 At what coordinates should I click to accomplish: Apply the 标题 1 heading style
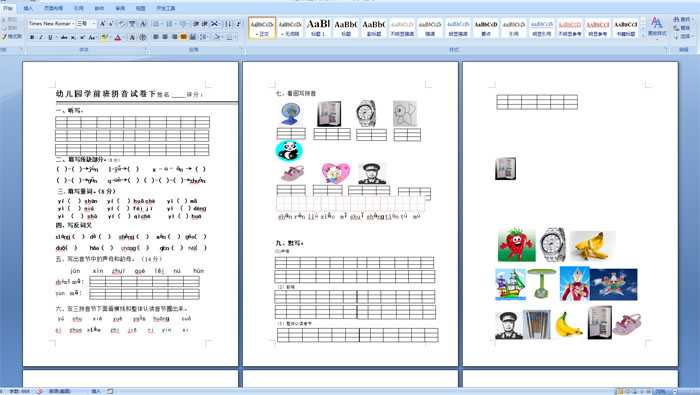click(x=318, y=27)
